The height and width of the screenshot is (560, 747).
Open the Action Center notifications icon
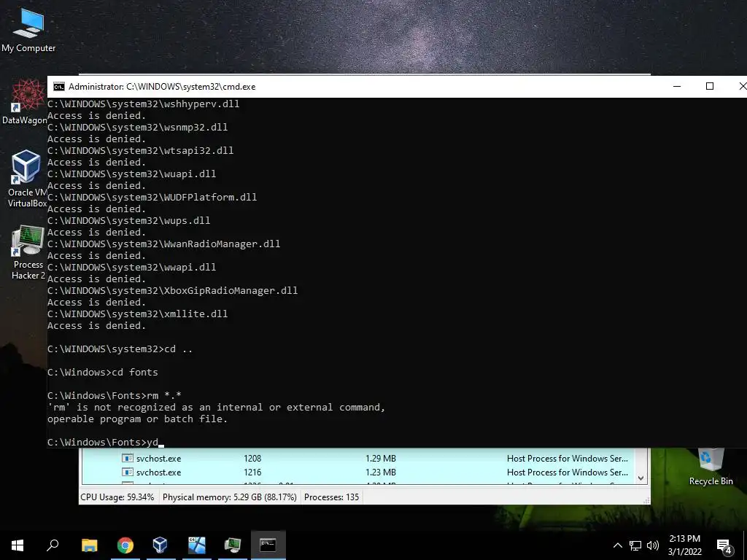point(724,545)
